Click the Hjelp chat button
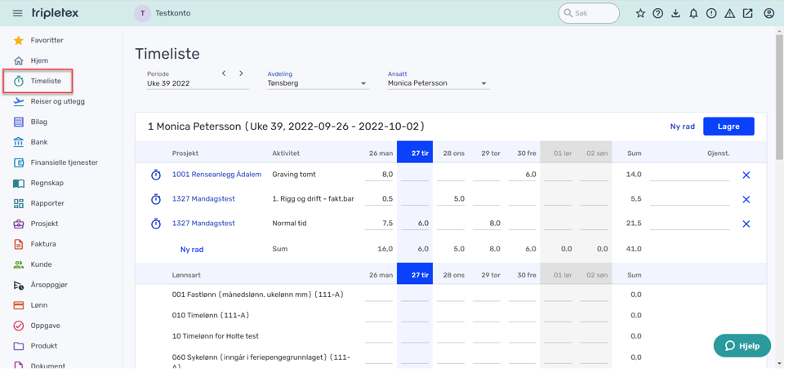Screen dimensions: 785x370 tap(742, 345)
